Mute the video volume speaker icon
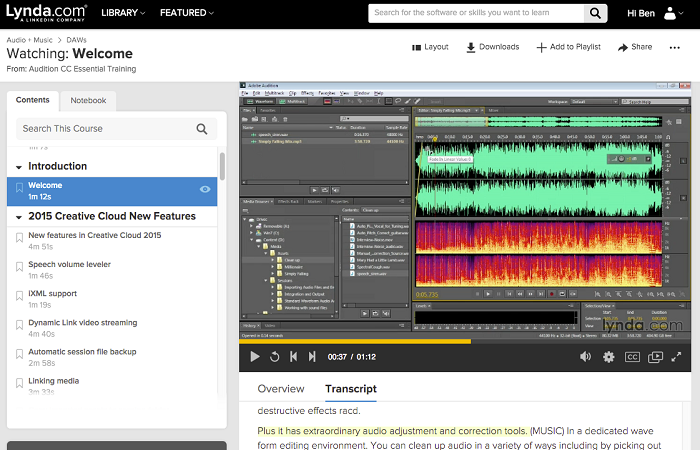 coord(586,356)
